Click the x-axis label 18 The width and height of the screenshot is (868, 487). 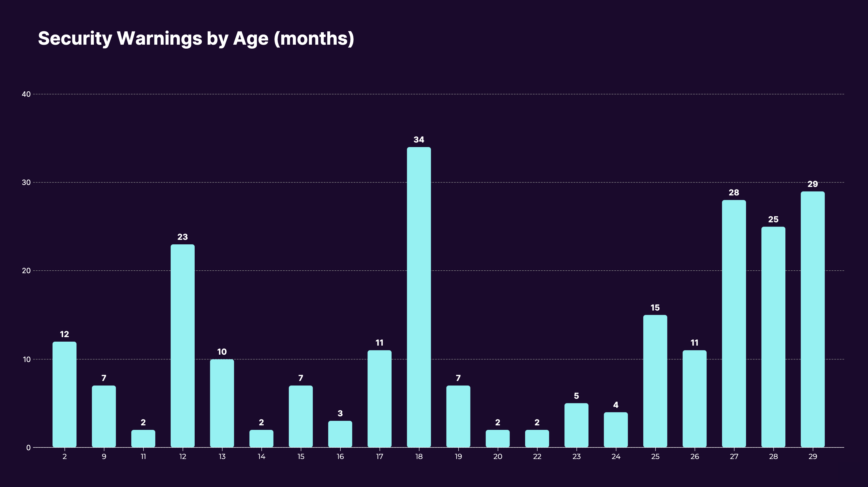(418, 457)
